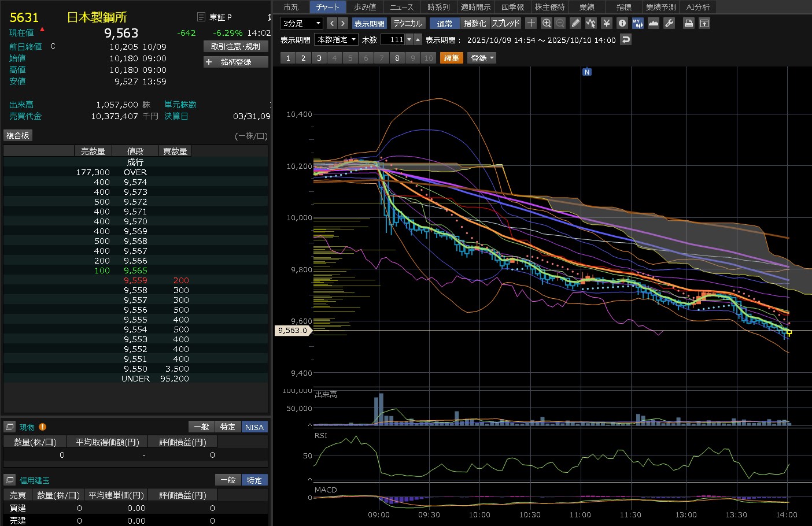
Task: Click the crosshair plus icon
Action: click(x=531, y=23)
